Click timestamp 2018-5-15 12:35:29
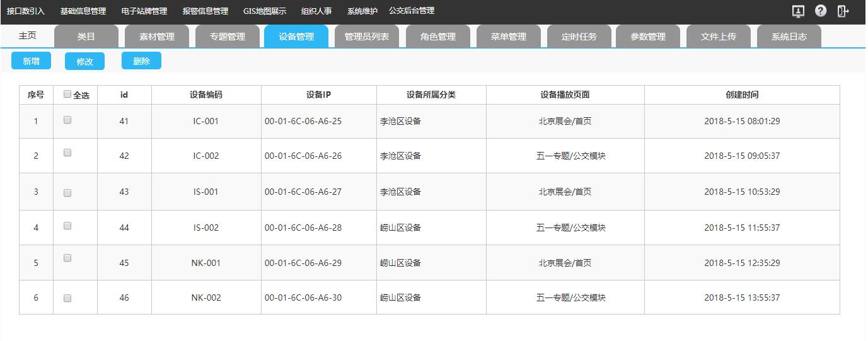868x341 pixels. click(x=742, y=263)
